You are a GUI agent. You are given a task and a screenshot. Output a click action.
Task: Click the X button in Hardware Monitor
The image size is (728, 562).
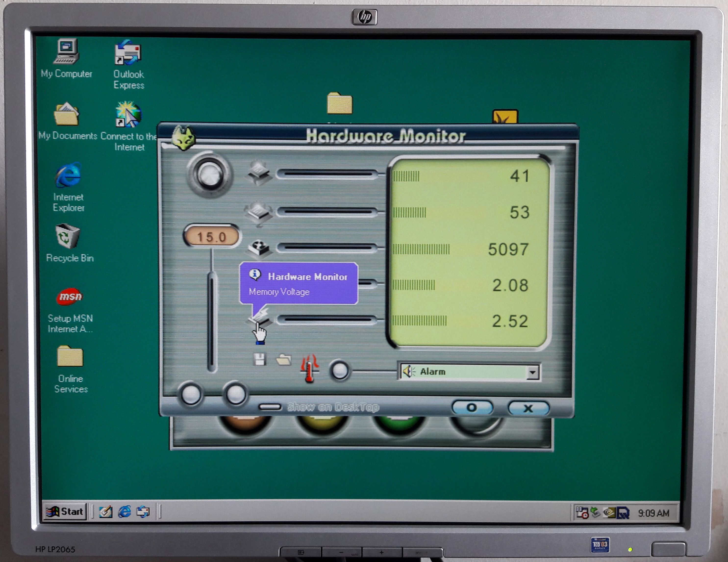528,408
